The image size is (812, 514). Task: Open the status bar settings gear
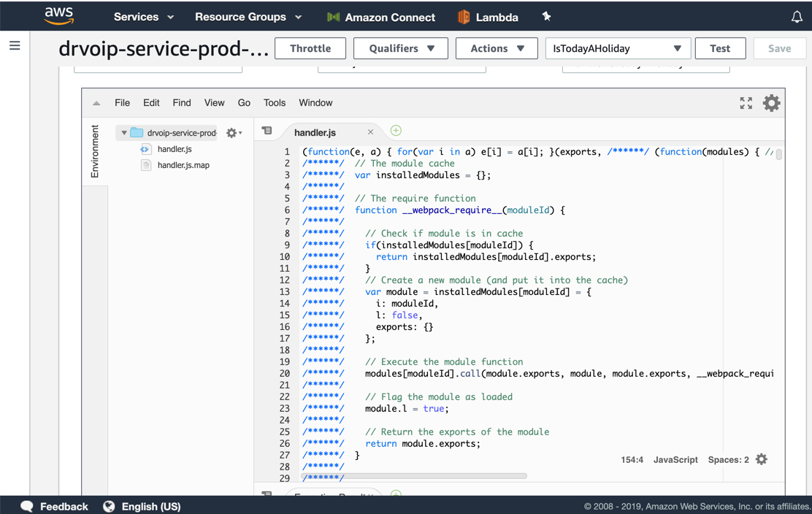(761, 459)
